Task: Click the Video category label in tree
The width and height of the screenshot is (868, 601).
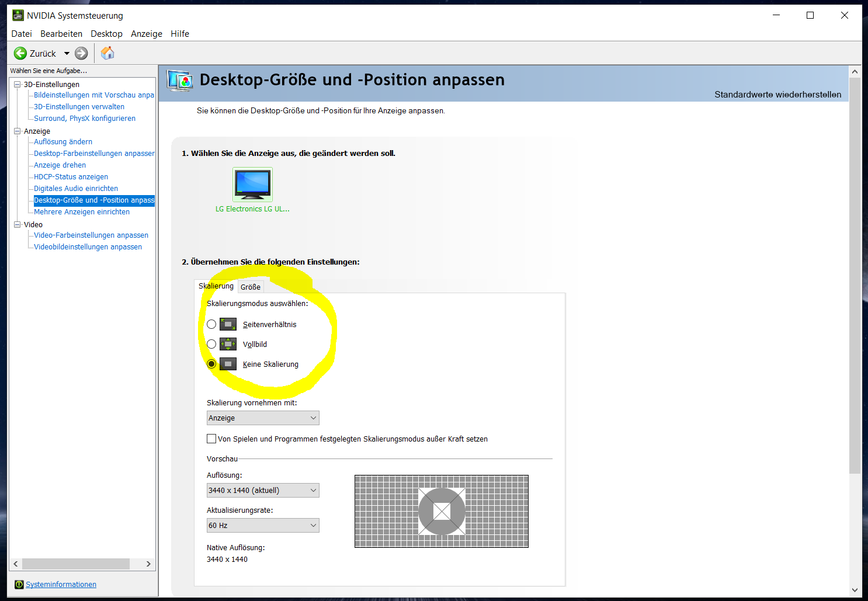Action: 33,225
